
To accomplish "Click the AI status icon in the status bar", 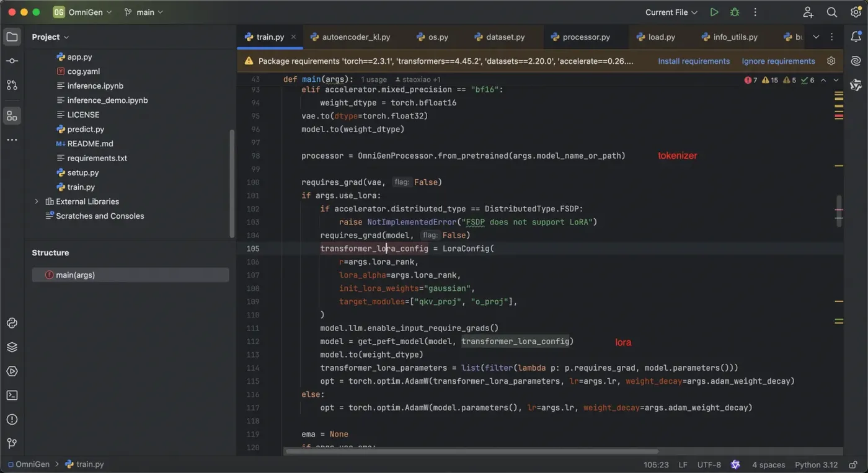I will tap(735, 464).
